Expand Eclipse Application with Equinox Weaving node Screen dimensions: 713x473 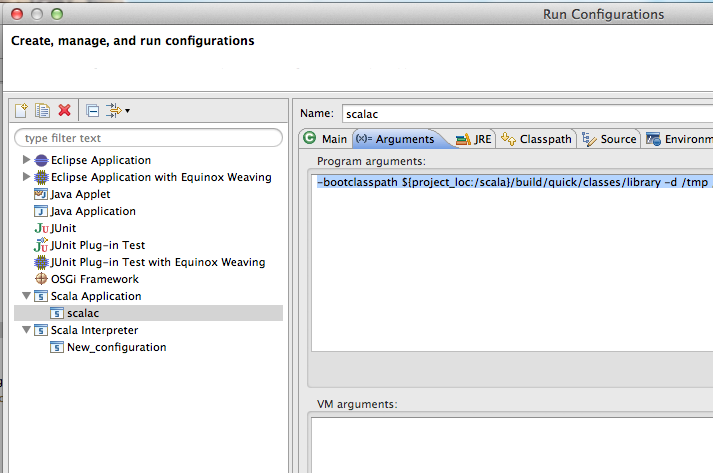(x=26, y=176)
